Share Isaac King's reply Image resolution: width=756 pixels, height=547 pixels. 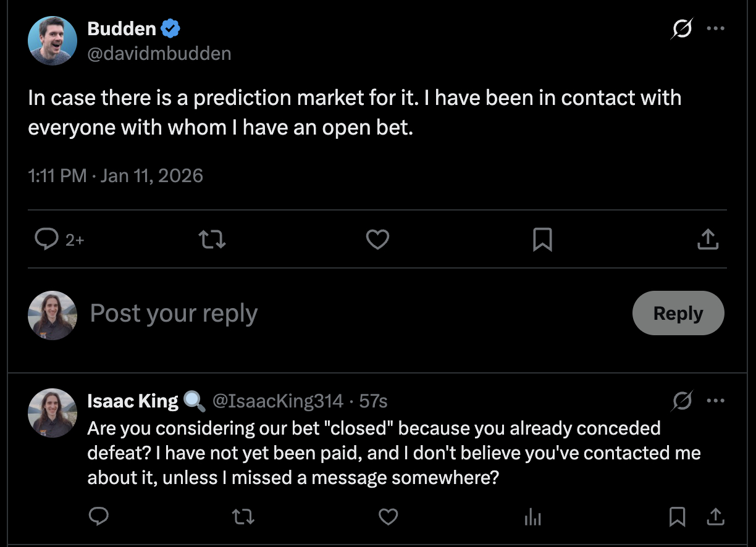[715, 516]
